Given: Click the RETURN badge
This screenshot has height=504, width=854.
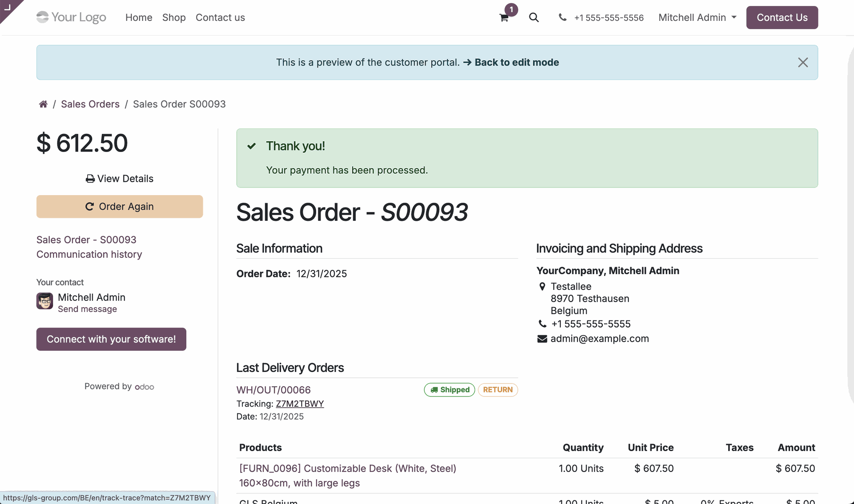Looking at the screenshot, I should click(498, 390).
